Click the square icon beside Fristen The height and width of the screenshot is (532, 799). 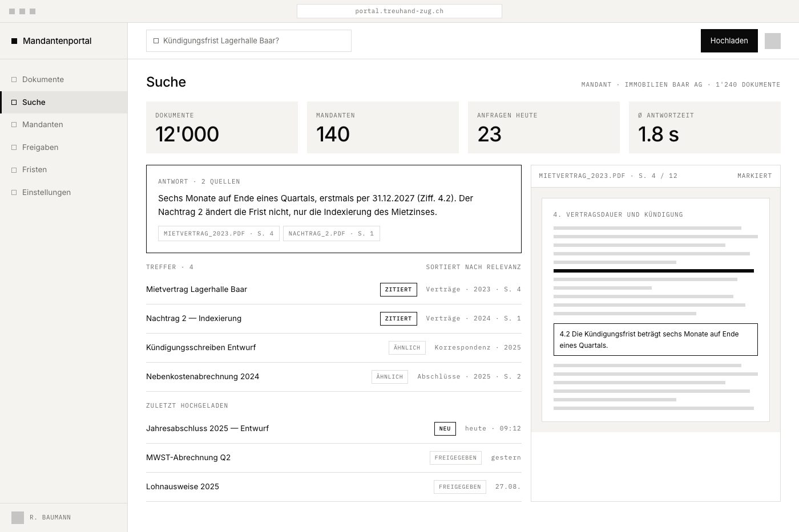click(x=14, y=169)
